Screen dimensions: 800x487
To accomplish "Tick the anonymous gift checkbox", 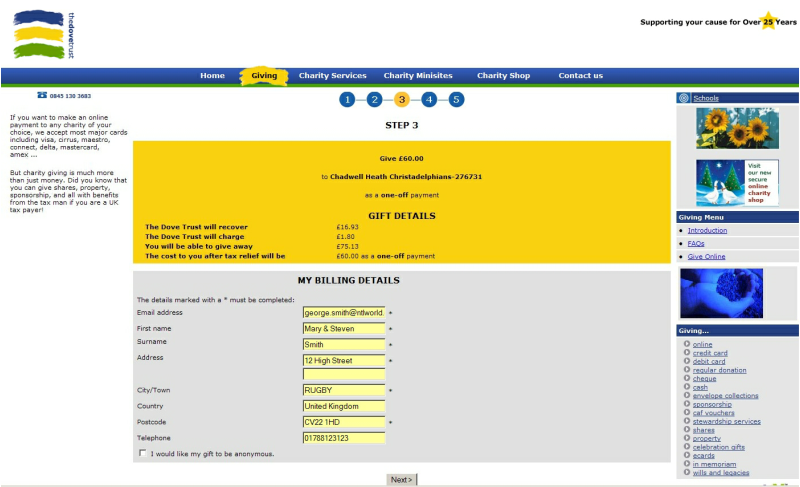I will coord(143,453).
